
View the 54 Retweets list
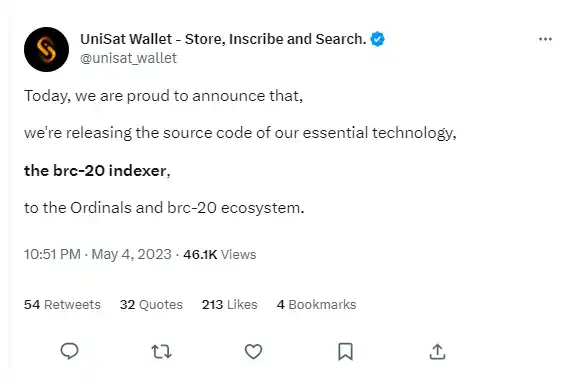pos(62,304)
